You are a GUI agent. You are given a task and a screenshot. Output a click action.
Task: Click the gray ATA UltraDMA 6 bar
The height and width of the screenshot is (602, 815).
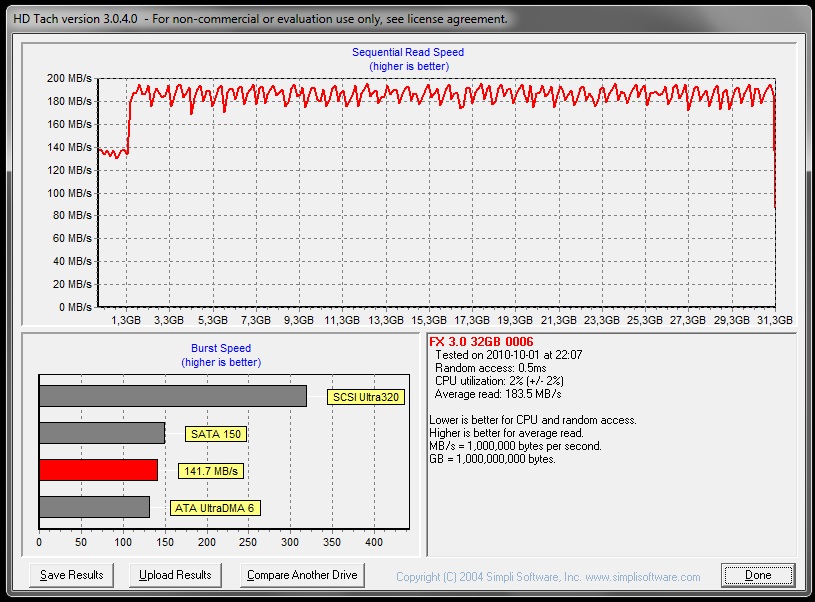click(94, 507)
